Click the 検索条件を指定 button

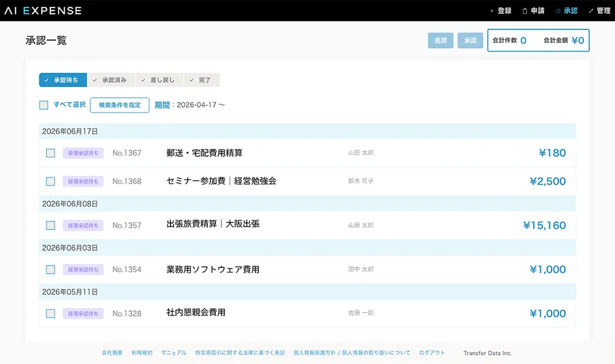(120, 105)
